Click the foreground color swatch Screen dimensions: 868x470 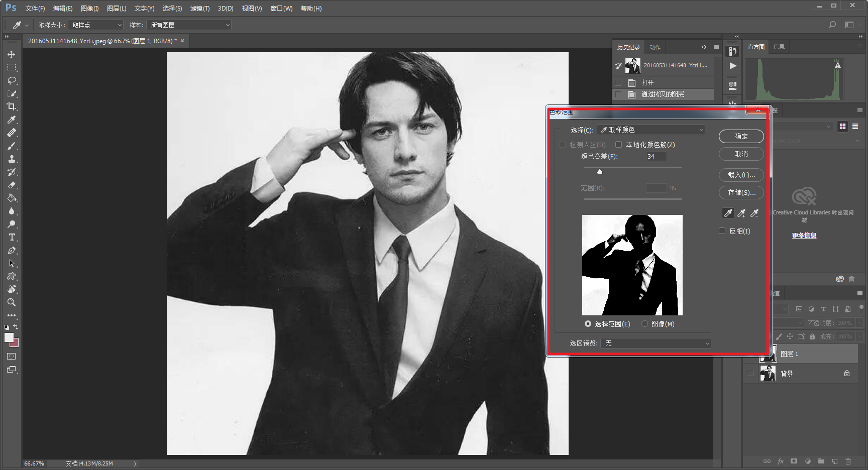point(9,337)
